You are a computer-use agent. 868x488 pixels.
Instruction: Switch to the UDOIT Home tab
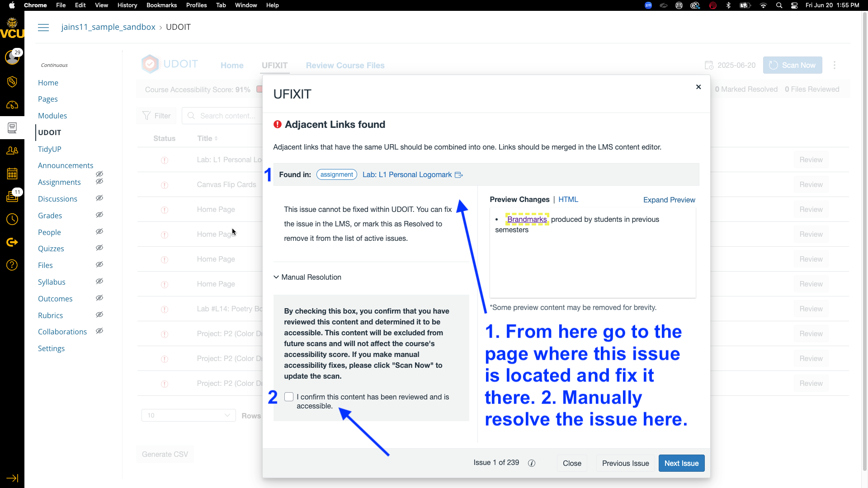[x=232, y=66]
